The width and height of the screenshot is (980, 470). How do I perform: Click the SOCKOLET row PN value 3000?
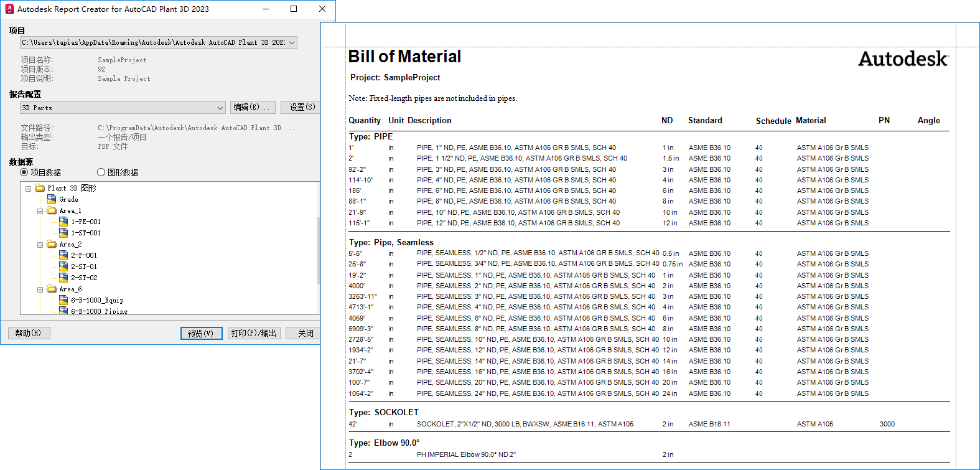coord(887,424)
